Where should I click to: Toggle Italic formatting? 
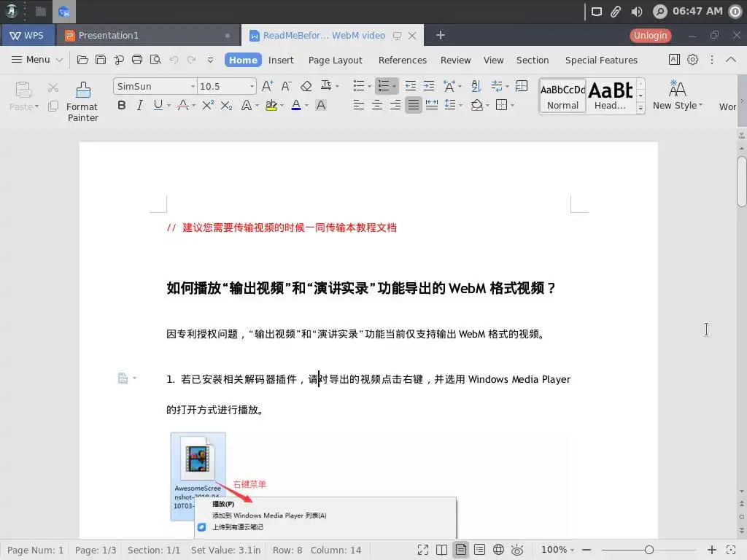click(139, 105)
